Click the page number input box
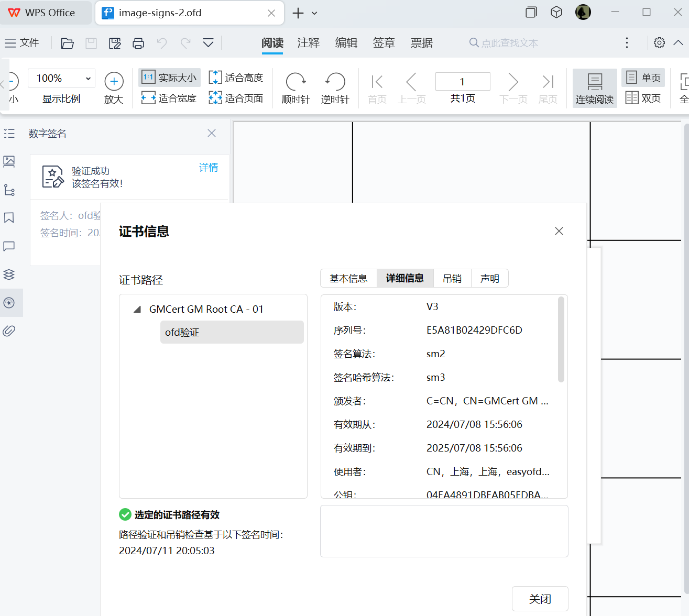This screenshot has width=689, height=616. click(x=463, y=82)
